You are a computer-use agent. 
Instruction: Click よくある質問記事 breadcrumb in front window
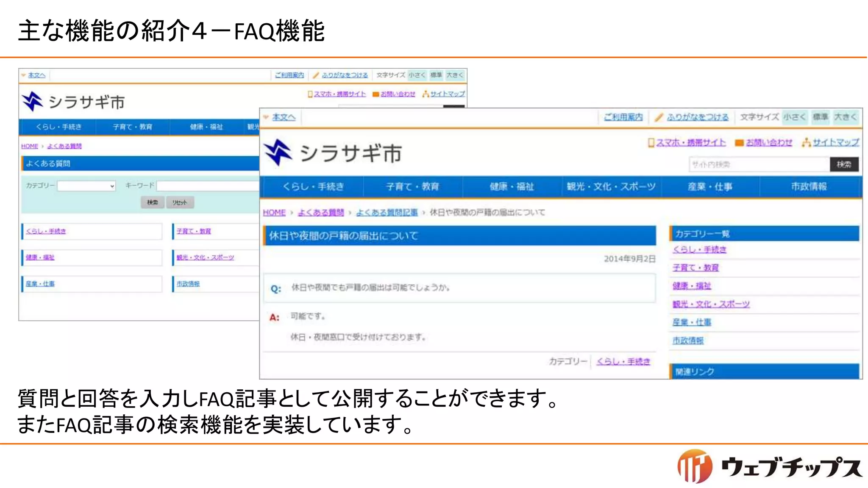click(x=387, y=212)
